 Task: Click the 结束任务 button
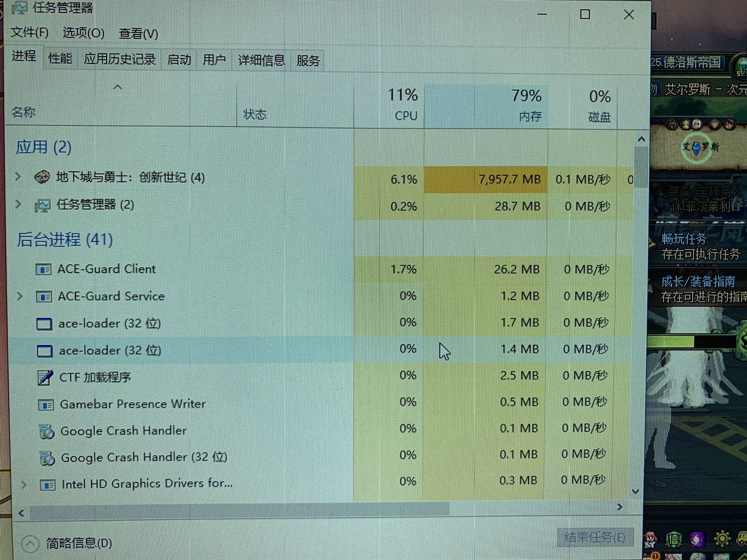pos(595,537)
